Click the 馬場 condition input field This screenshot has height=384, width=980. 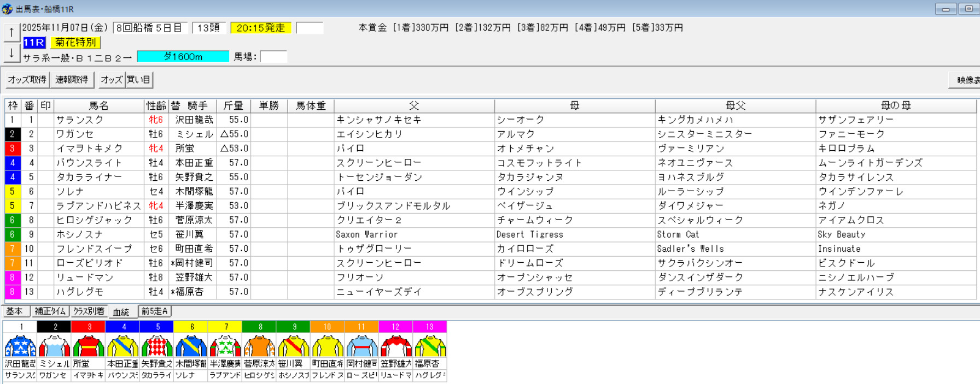tap(273, 57)
